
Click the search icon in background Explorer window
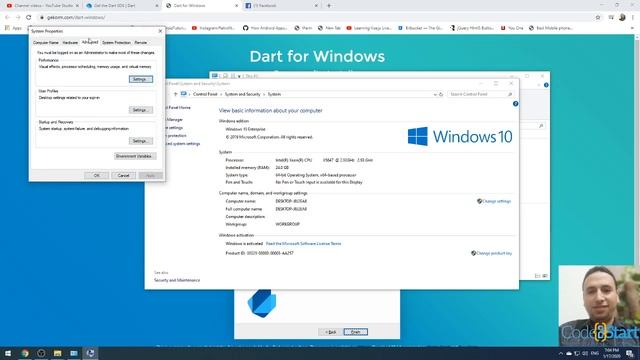coord(541,126)
